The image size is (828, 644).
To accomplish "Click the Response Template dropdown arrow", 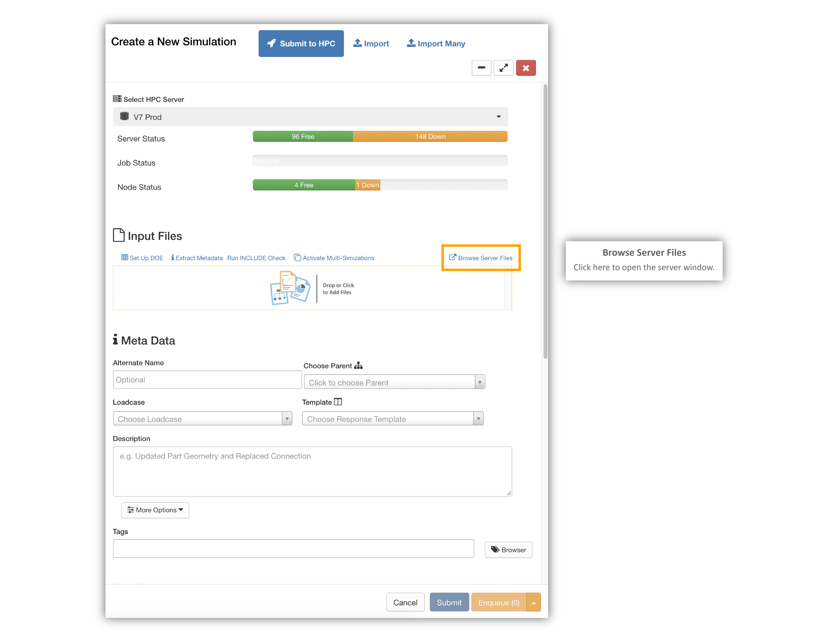I will [478, 418].
